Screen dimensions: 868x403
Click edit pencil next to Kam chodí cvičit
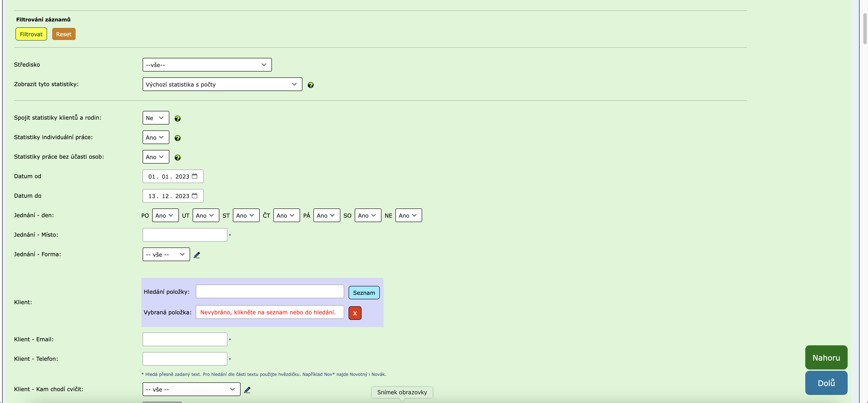247,390
